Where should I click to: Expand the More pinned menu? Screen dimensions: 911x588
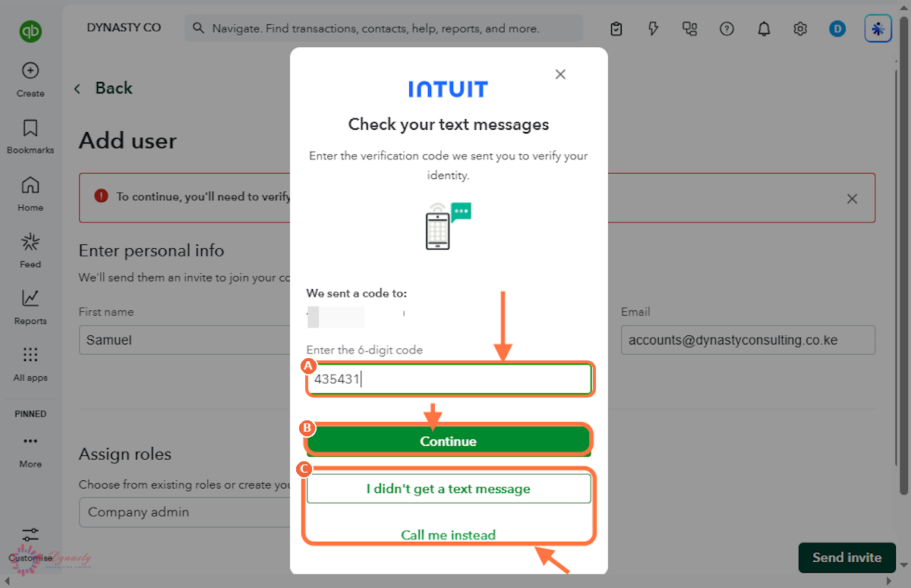click(x=30, y=451)
